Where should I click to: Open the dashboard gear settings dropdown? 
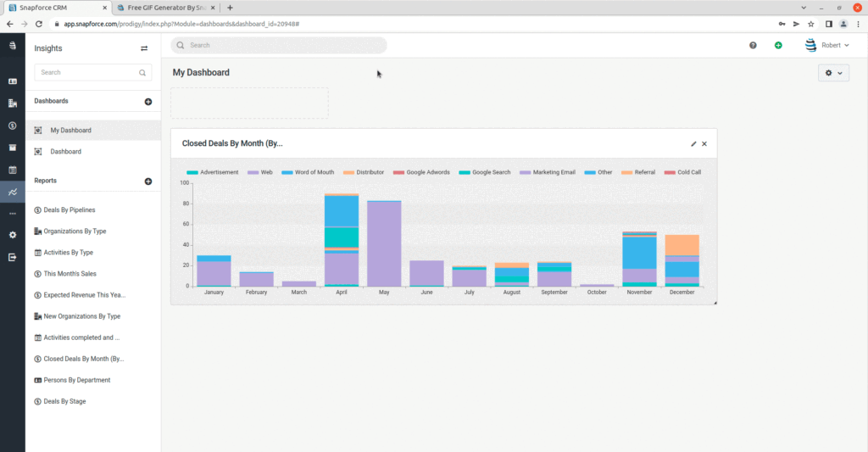(x=834, y=74)
